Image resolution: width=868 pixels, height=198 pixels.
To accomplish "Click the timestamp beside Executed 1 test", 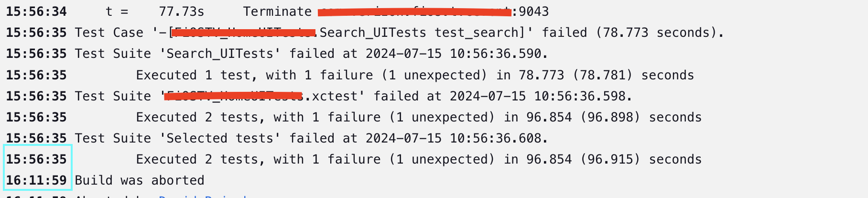I will [36, 75].
